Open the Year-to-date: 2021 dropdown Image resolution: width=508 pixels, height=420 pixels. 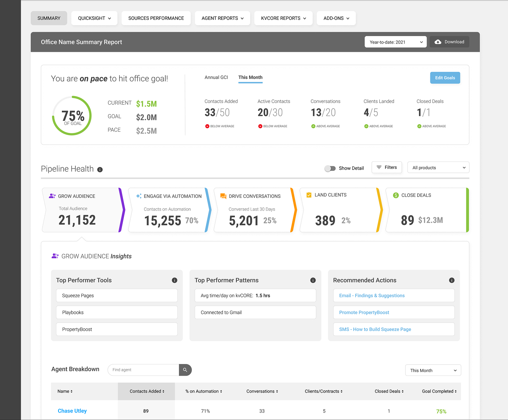coord(395,42)
